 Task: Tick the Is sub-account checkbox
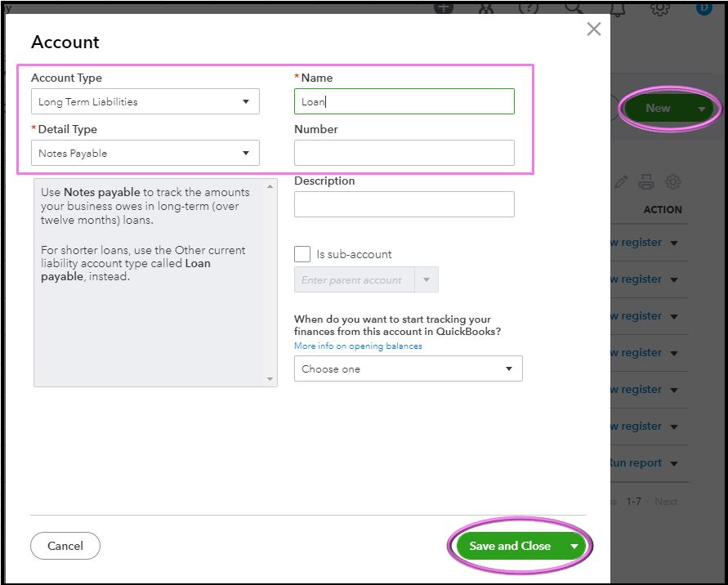tap(302, 254)
